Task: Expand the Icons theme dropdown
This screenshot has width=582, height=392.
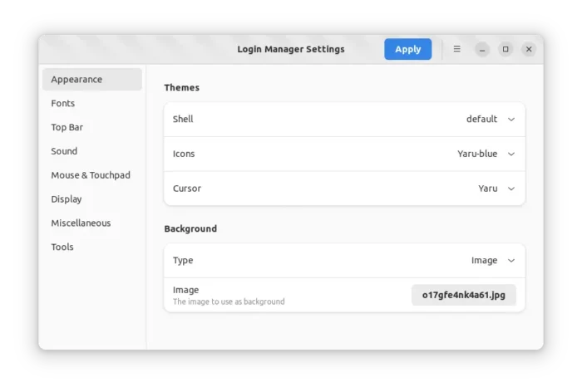Action: coord(344,154)
